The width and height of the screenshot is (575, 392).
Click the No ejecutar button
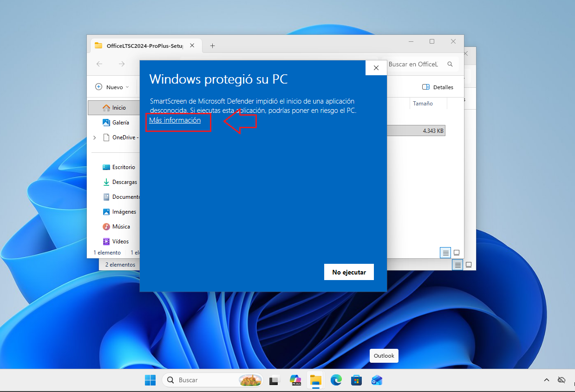coord(349,272)
